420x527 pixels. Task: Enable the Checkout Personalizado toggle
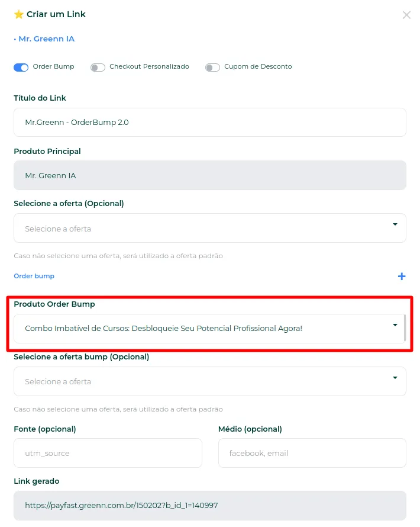pyautogui.click(x=98, y=68)
